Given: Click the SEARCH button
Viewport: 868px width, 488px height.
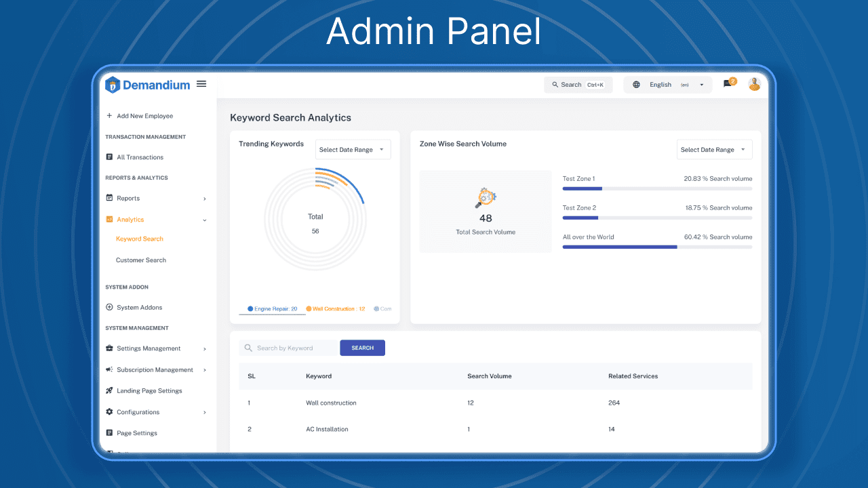Looking at the screenshot, I should click(x=362, y=347).
